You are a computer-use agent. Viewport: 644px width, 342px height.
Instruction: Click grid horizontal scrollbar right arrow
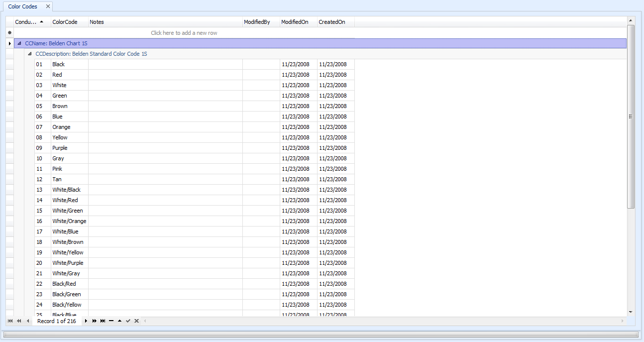pyautogui.click(x=622, y=321)
